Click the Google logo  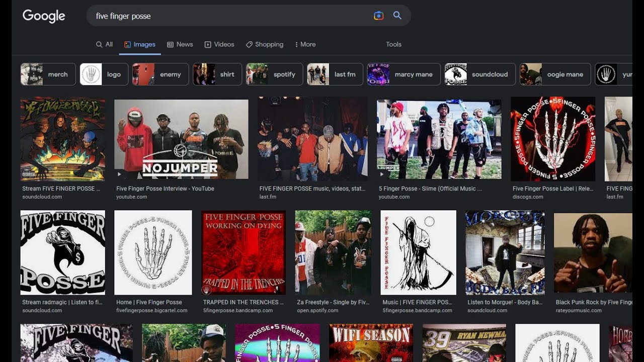click(44, 16)
